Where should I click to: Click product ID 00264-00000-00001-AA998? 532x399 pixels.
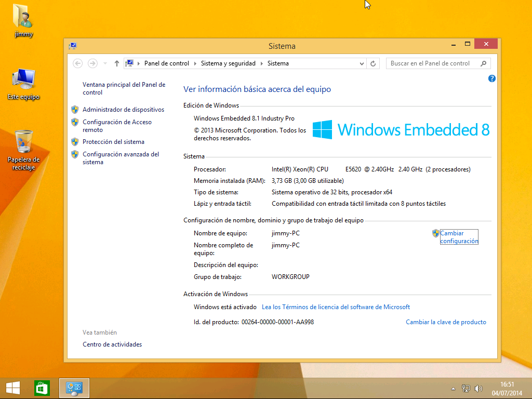tap(277, 322)
